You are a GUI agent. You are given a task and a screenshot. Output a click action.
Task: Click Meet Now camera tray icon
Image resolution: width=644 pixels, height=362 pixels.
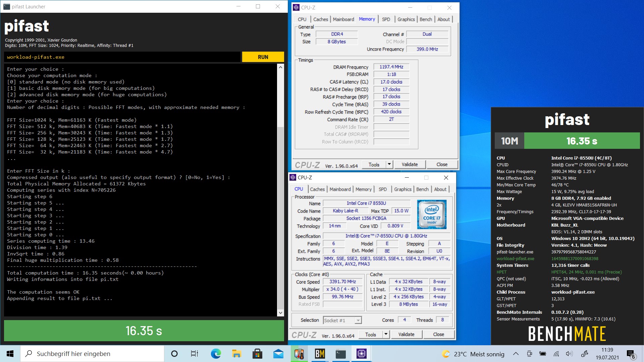click(x=529, y=354)
